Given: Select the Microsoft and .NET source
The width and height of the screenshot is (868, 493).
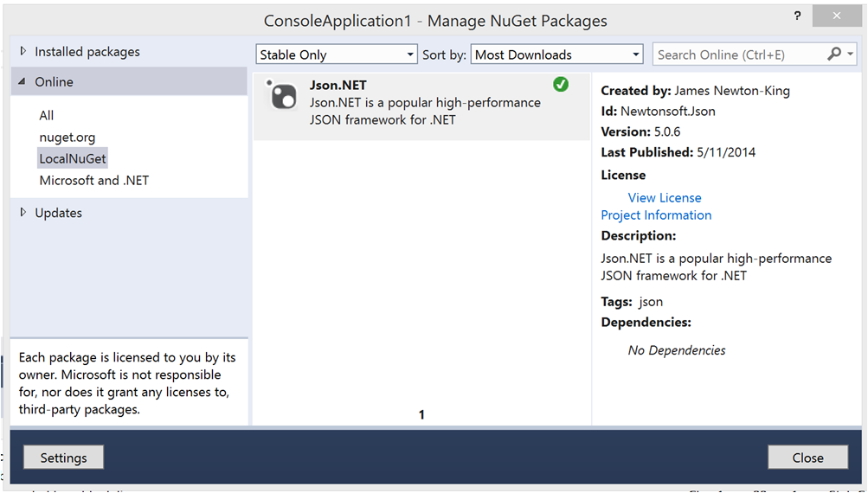Looking at the screenshot, I should [94, 180].
